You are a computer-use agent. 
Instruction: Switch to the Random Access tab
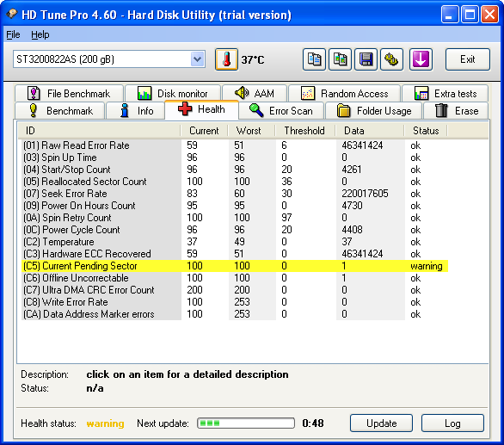[344, 93]
